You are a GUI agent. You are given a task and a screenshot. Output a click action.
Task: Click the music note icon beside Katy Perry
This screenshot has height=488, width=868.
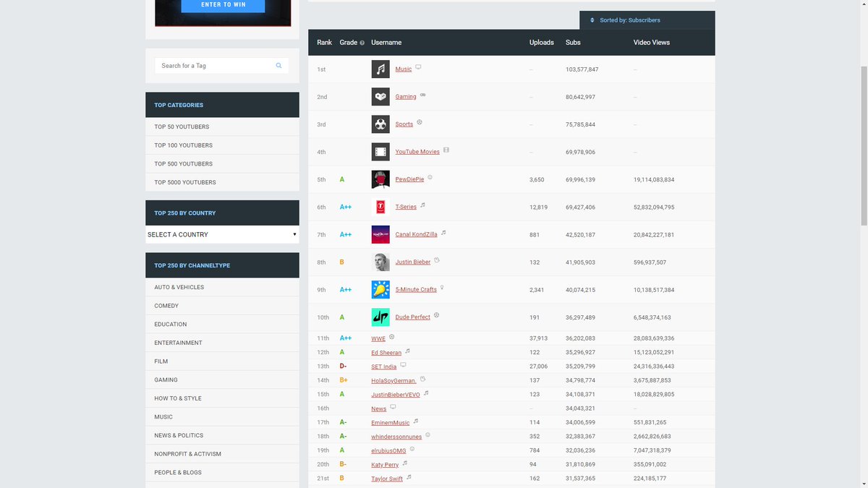coord(405,463)
